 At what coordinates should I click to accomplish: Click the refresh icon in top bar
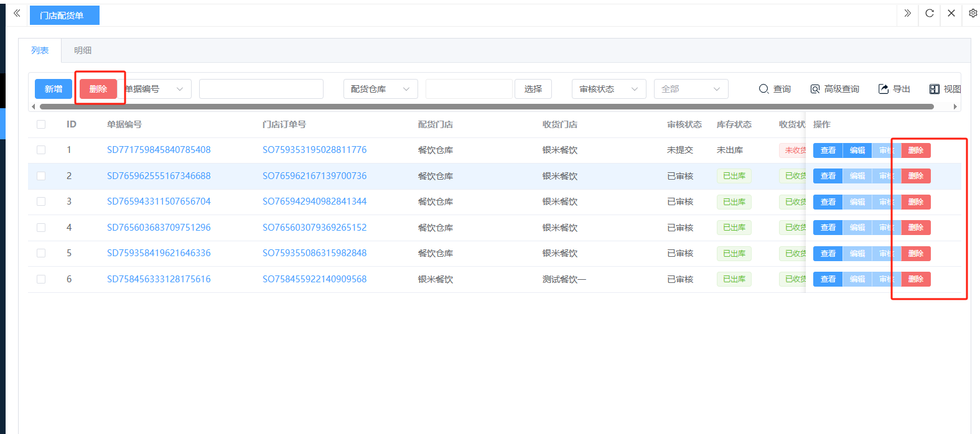click(x=930, y=13)
